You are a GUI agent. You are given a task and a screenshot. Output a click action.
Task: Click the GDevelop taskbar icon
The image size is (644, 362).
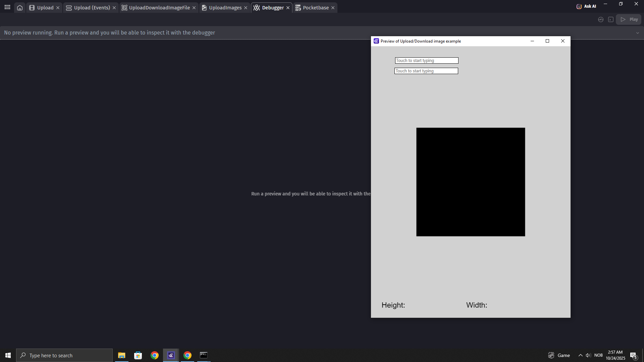point(171,355)
